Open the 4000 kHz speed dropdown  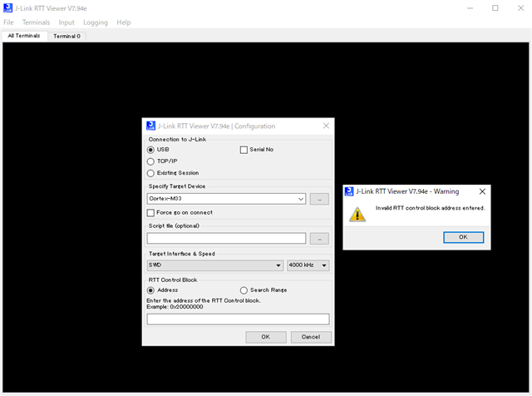308,265
